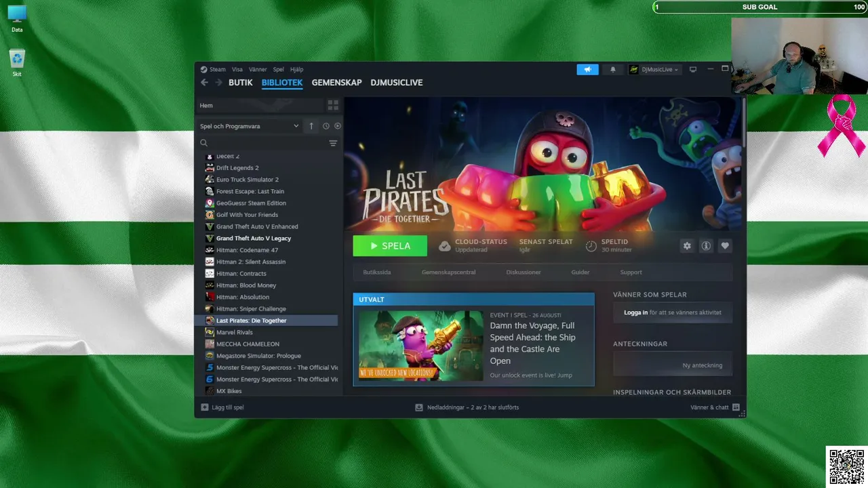Open the Steam menu

[218, 69]
